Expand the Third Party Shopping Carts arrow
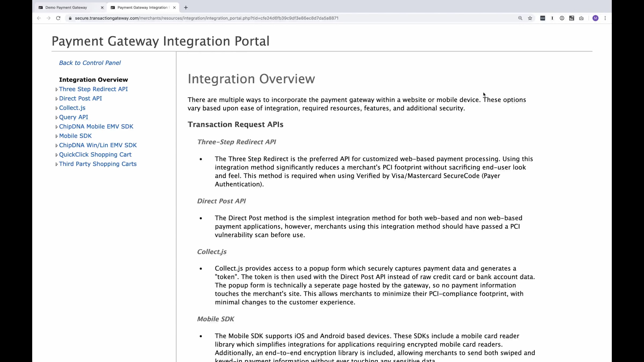The height and width of the screenshot is (362, 644). click(x=57, y=164)
